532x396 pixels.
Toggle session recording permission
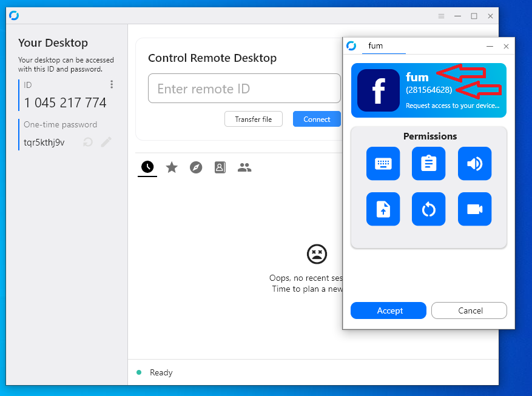tap(474, 209)
